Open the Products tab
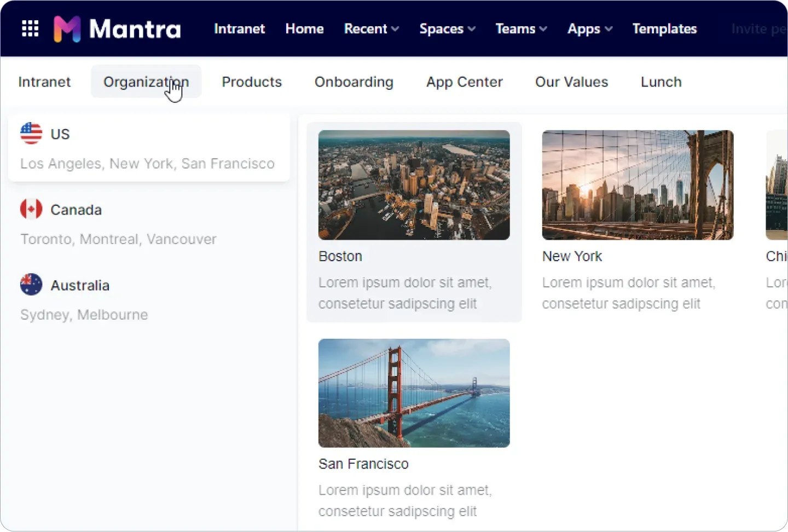 click(x=252, y=82)
